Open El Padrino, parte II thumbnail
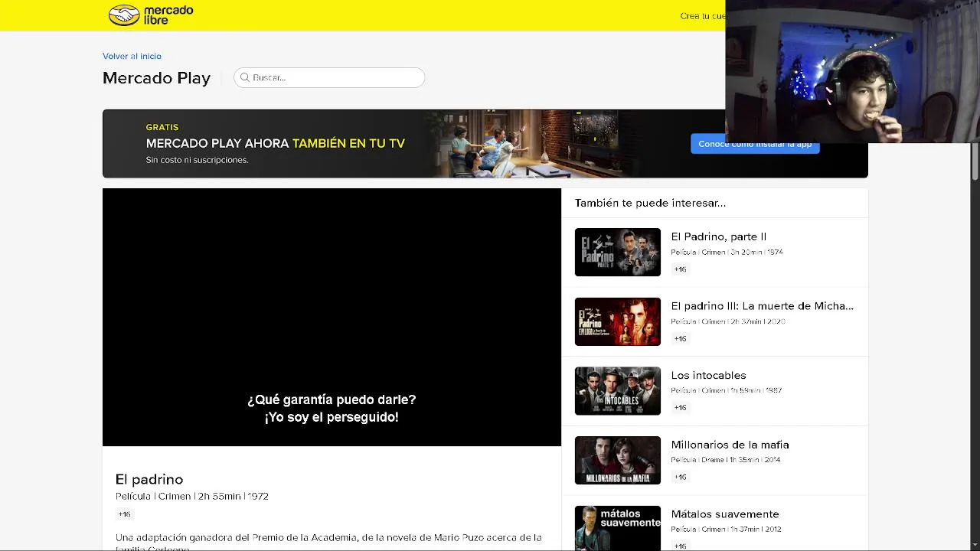This screenshot has width=980, height=551. coord(618,252)
